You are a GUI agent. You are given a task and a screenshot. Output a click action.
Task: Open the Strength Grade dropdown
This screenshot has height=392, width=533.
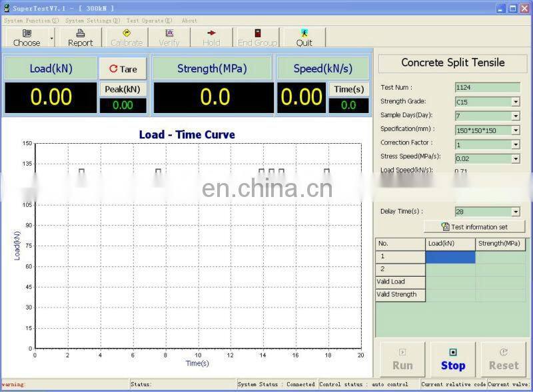click(x=515, y=101)
